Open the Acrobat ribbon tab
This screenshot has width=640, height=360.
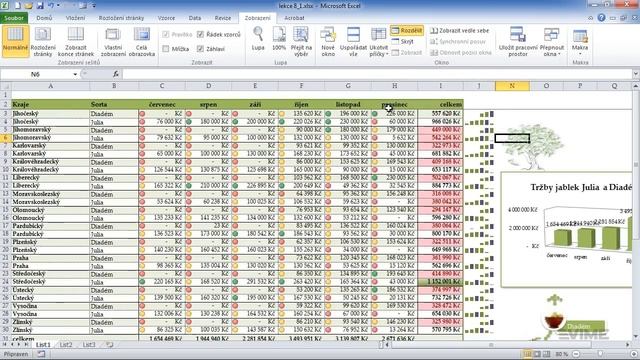point(294,18)
